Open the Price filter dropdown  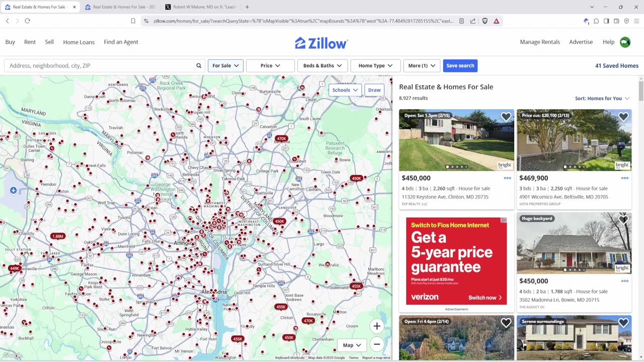coord(270,66)
